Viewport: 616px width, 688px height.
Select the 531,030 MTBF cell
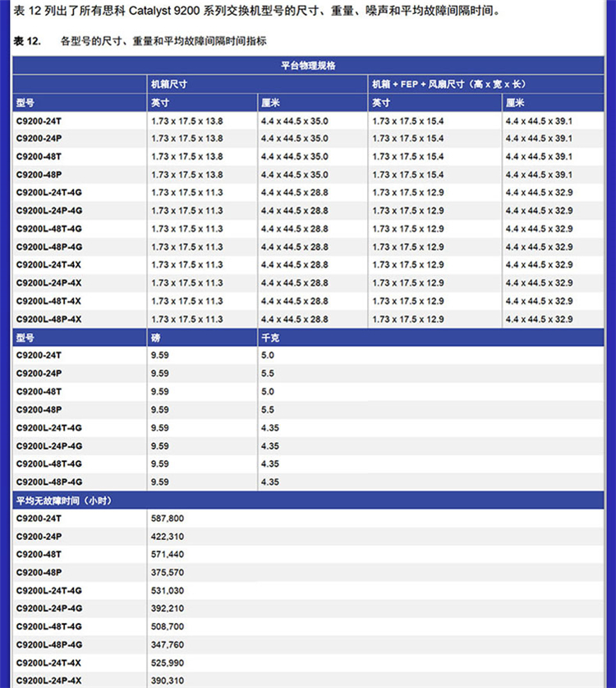click(x=168, y=591)
